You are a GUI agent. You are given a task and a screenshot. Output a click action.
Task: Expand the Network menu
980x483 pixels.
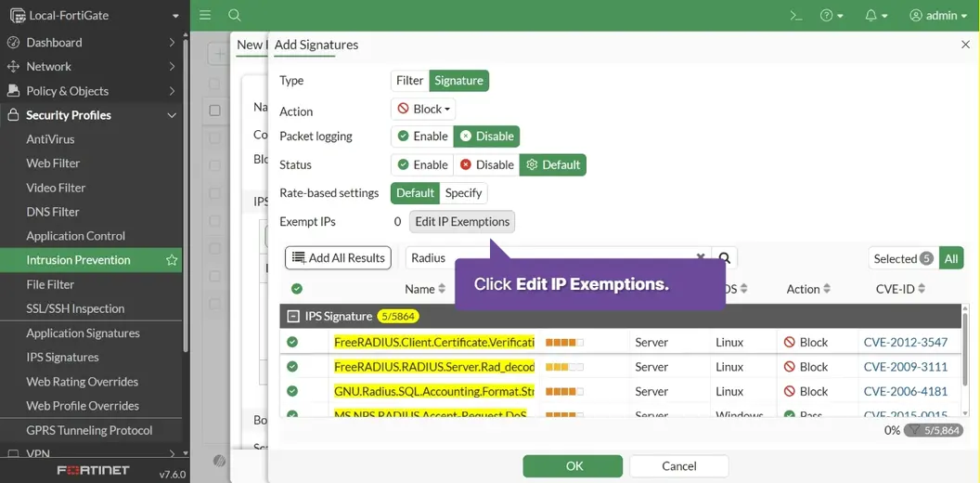coord(91,66)
